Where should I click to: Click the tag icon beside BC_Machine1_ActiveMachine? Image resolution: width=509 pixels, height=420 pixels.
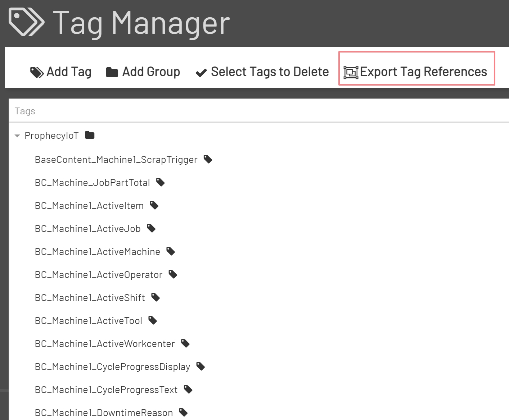click(x=171, y=251)
